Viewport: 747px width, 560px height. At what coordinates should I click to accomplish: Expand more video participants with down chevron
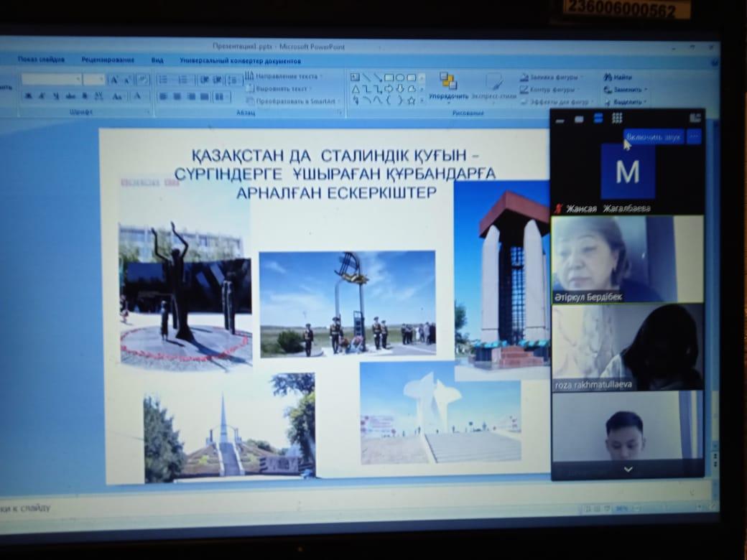(x=628, y=470)
